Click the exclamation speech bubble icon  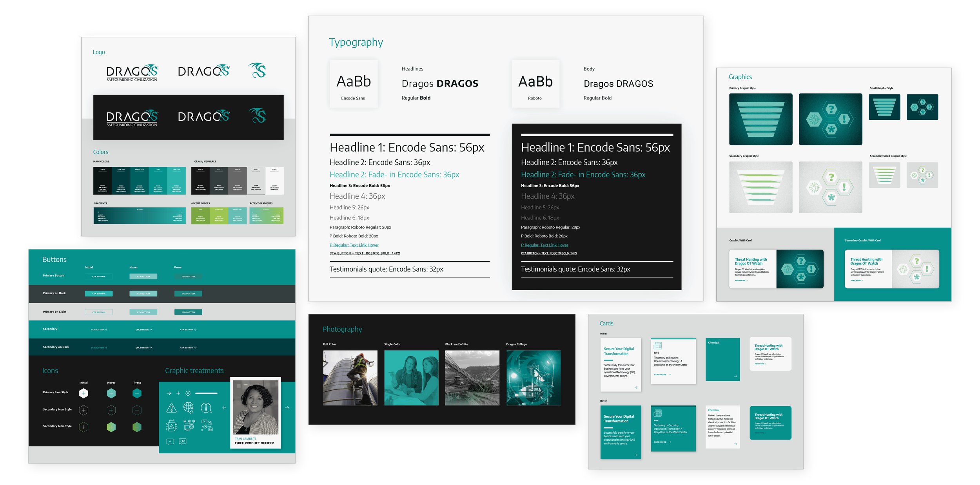pos(206,408)
